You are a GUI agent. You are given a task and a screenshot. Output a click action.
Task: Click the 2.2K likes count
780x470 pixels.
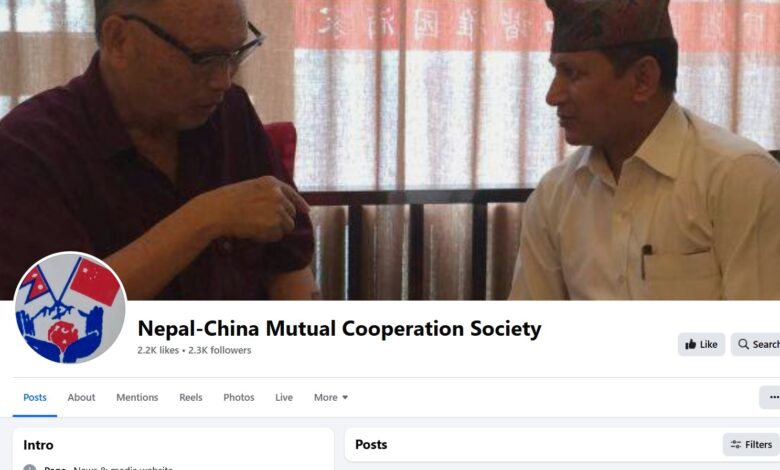coord(158,350)
